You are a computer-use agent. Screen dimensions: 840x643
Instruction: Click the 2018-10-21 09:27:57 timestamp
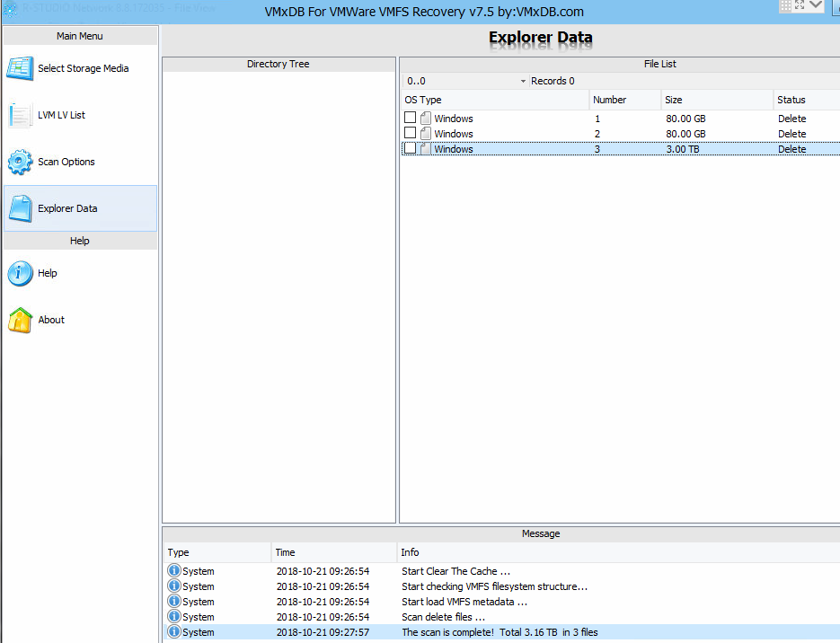323,632
